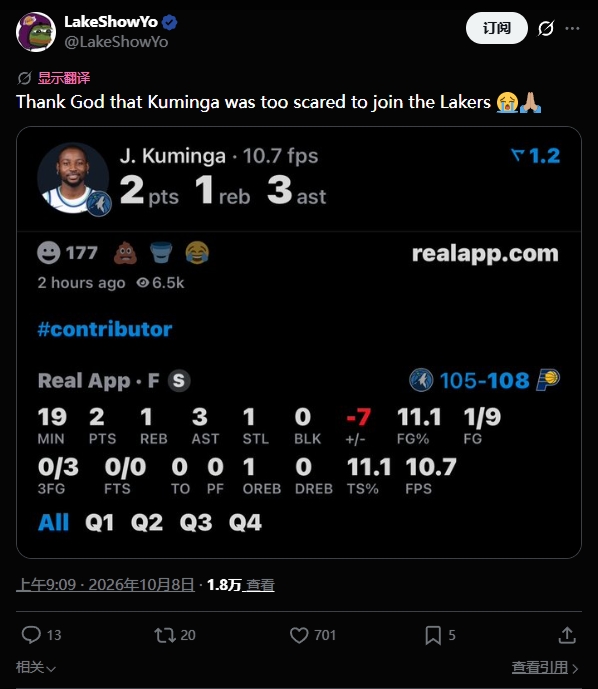Click 显示翻译 to show translation

[64, 78]
